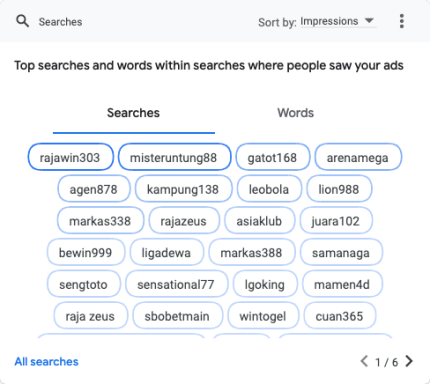430x384 pixels.
Task: Choose the sensational77 chip
Action: 177,284
